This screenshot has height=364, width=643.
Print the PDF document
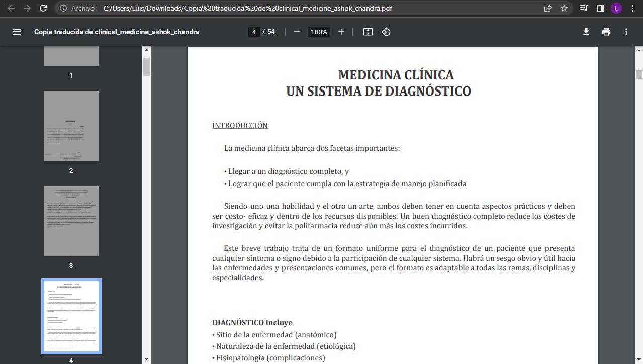point(606,32)
